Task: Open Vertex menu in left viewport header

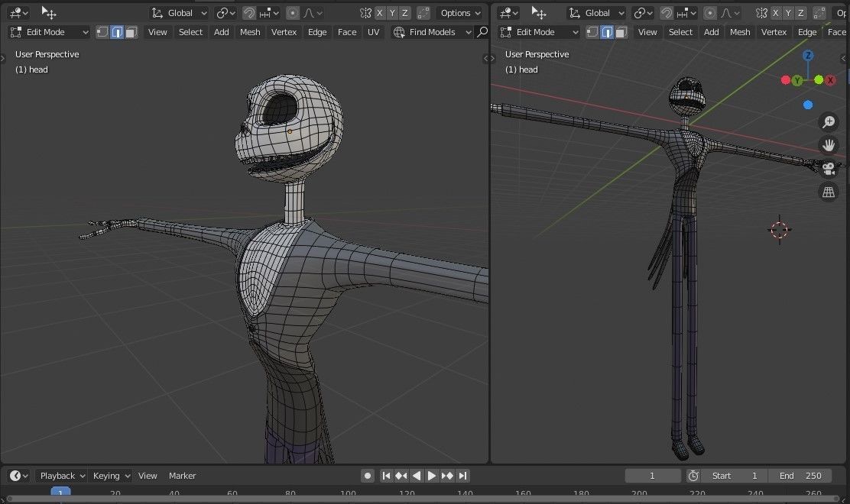Action: (x=284, y=32)
